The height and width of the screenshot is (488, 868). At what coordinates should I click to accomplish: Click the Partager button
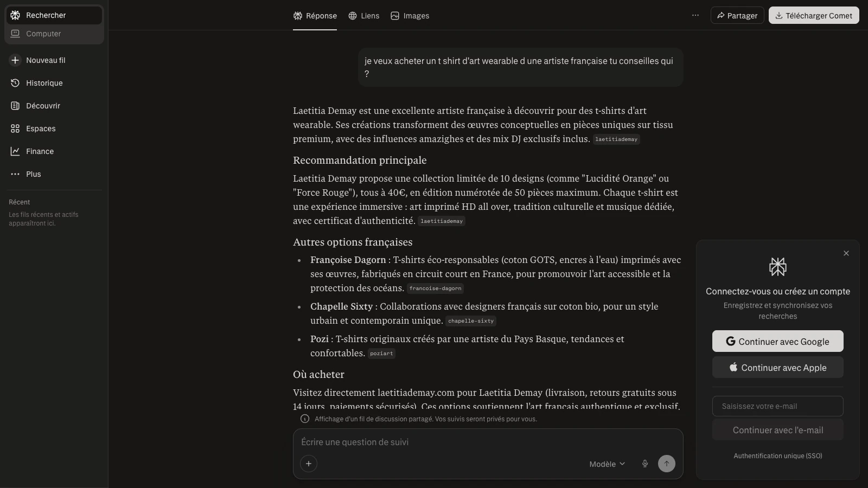pyautogui.click(x=737, y=15)
